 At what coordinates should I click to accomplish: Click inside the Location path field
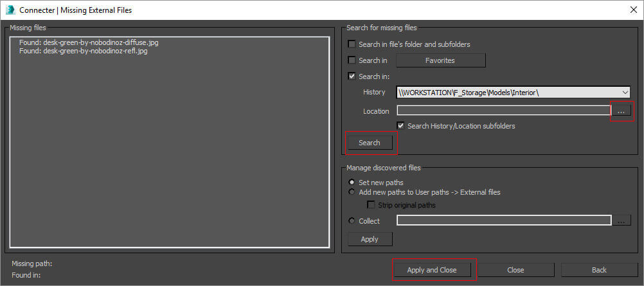coord(504,111)
